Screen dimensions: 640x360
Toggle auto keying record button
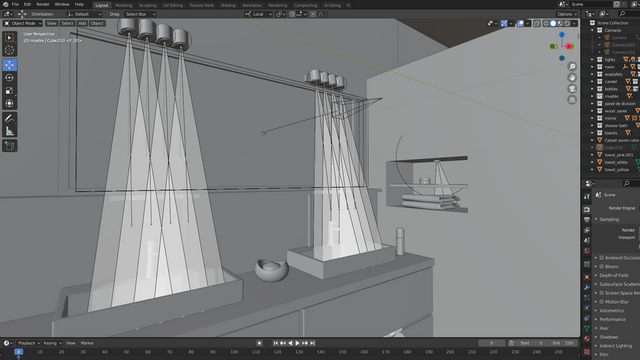pos(259,343)
